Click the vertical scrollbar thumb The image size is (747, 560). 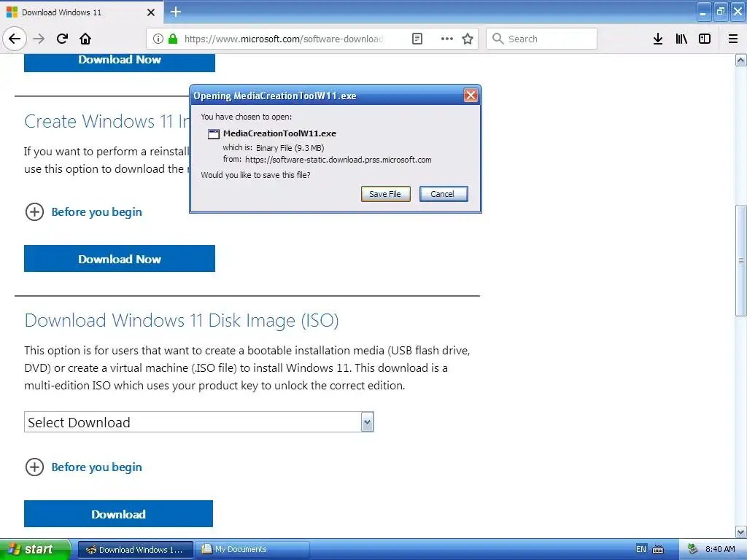741,260
